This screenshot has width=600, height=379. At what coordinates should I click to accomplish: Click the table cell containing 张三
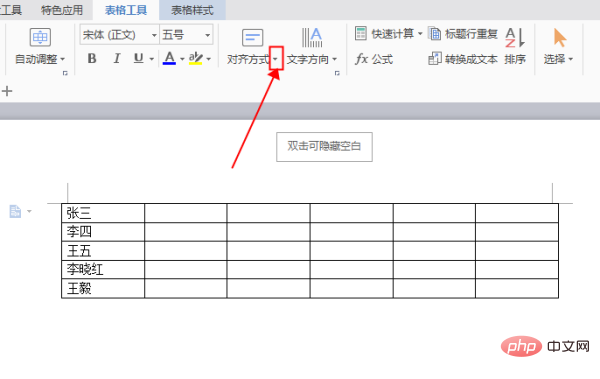[x=103, y=213]
